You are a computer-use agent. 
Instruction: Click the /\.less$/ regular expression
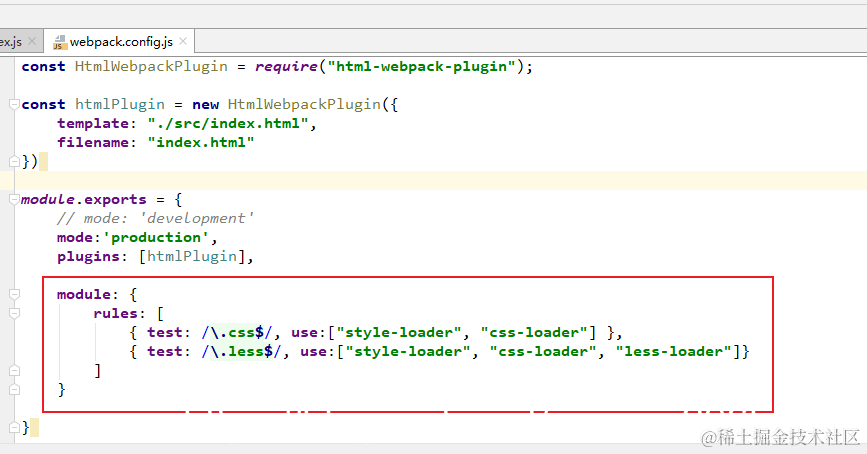[x=241, y=351]
